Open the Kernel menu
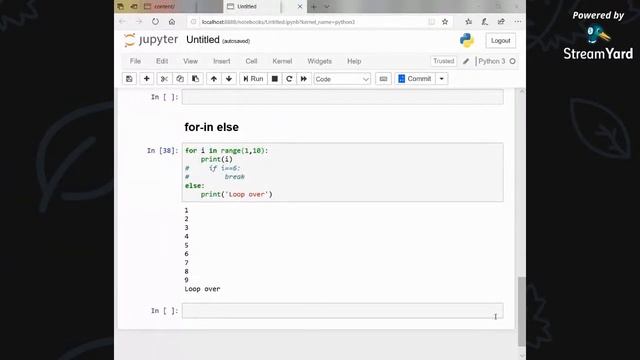The width and height of the screenshot is (640, 360). coord(282,61)
